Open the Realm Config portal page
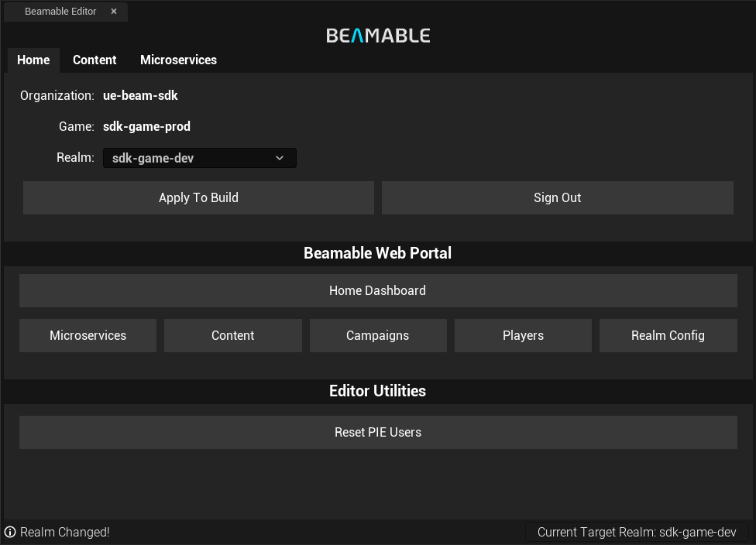 click(668, 335)
